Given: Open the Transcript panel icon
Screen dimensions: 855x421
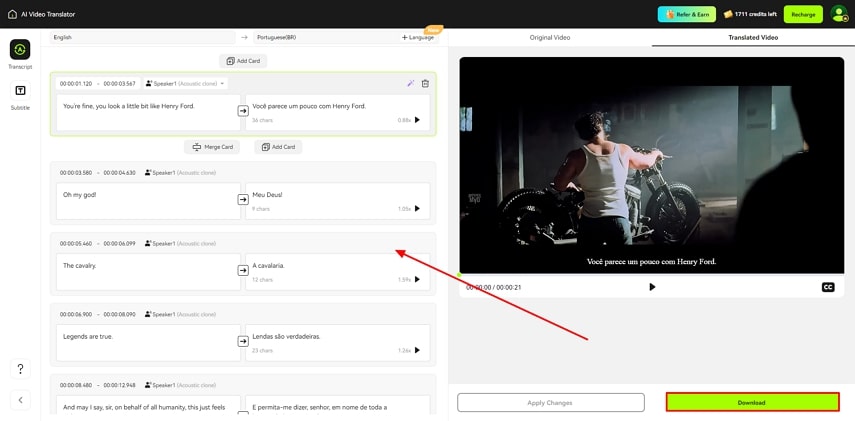Looking at the screenshot, I should 20,50.
